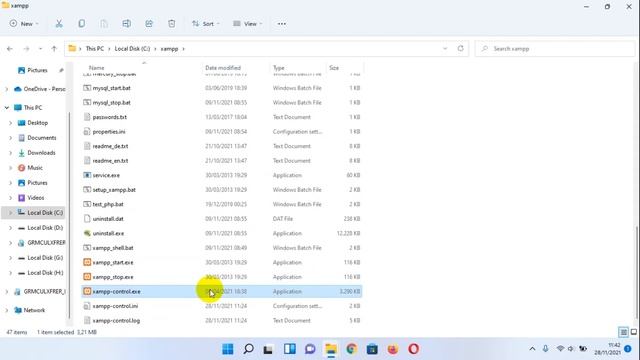Open Firefox from the taskbar

tap(393, 349)
